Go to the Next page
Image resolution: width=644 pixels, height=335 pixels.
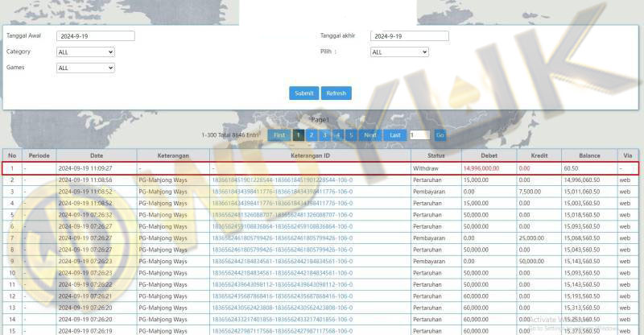tap(370, 135)
